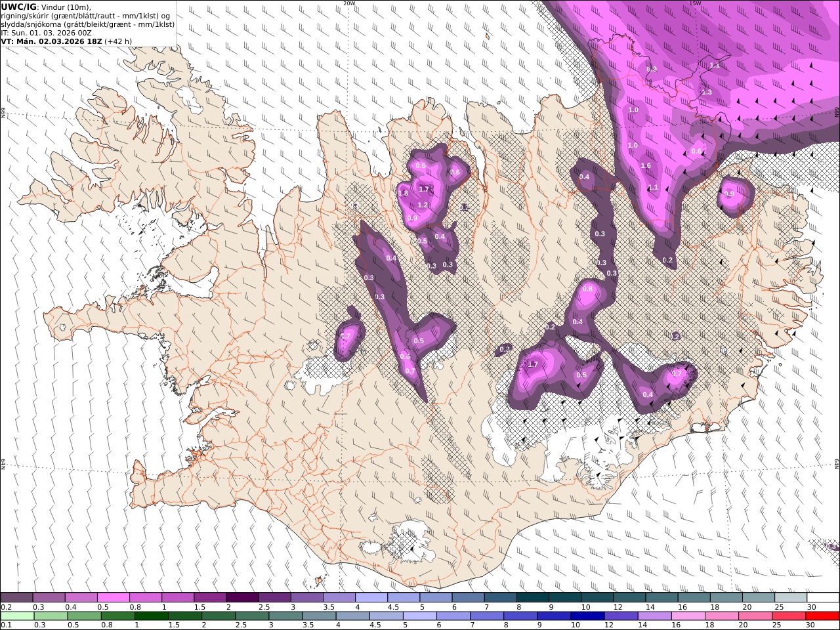Select the 0.3–0.4 mauve upper-row swatch
Viewport: 840px width, 630px height.
pos(49,598)
